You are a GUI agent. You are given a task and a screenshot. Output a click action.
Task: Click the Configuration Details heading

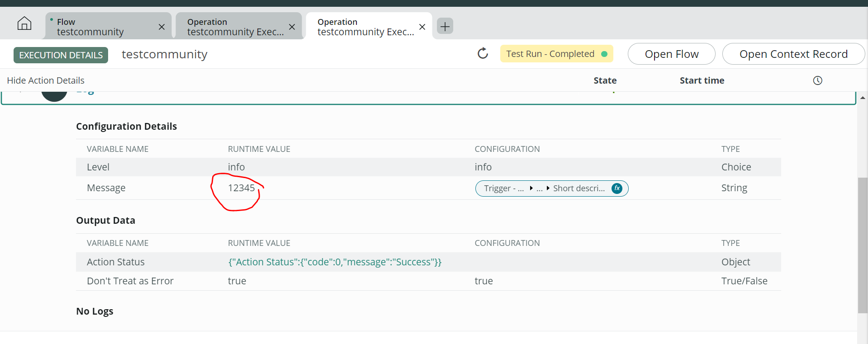pos(126,127)
